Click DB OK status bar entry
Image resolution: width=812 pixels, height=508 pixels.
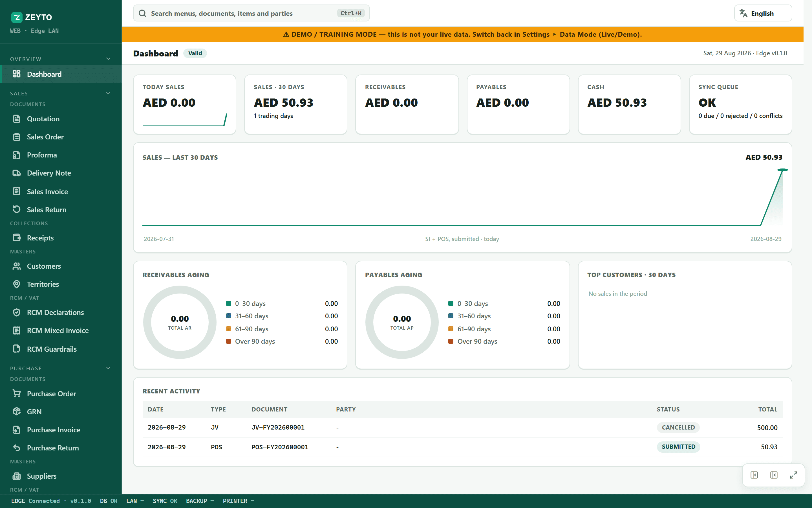pos(109,501)
